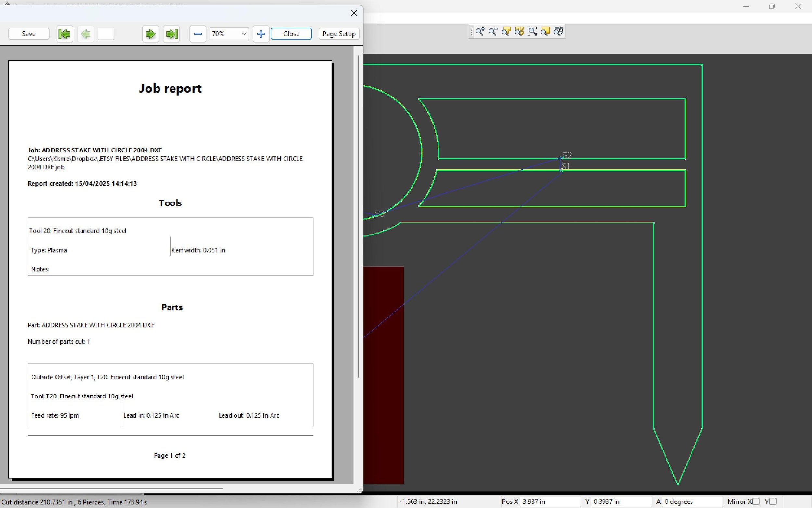This screenshot has width=812, height=508.
Task: Go to previous report page
Action: tap(86, 34)
